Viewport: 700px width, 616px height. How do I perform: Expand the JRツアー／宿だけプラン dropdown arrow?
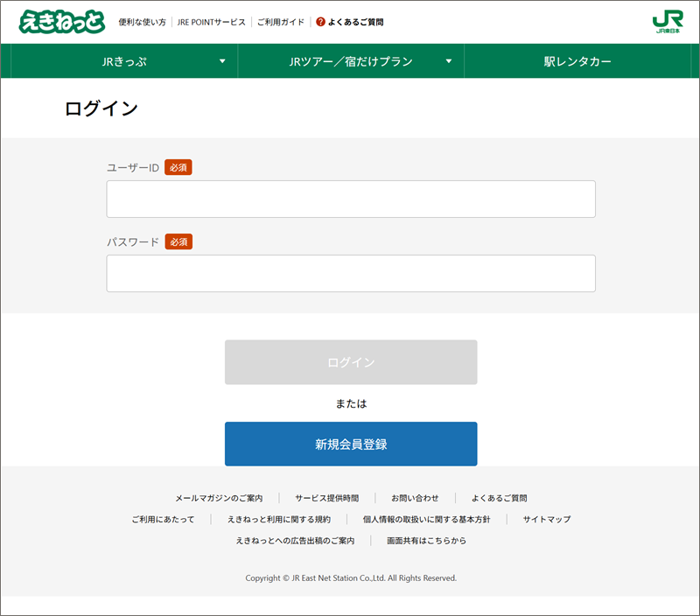coord(449,61)
